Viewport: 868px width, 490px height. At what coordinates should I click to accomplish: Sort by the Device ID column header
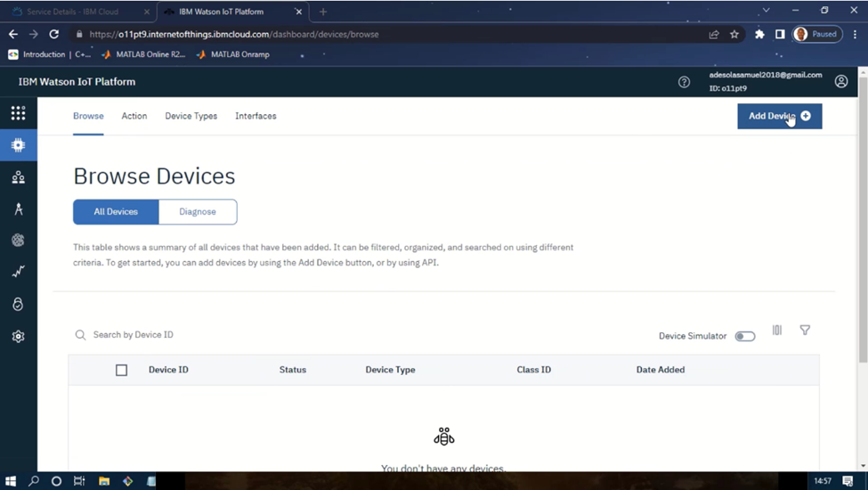coord(168,370)
